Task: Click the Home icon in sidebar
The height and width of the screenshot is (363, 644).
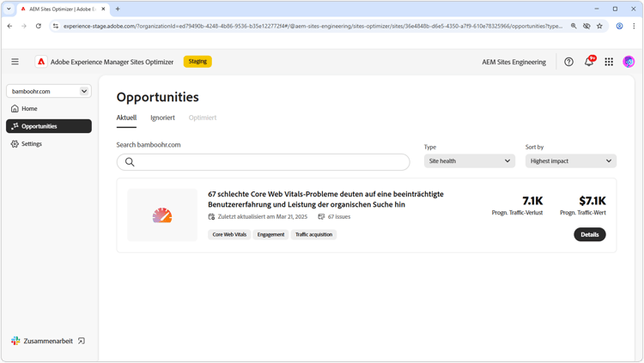Action: [15, 108]
